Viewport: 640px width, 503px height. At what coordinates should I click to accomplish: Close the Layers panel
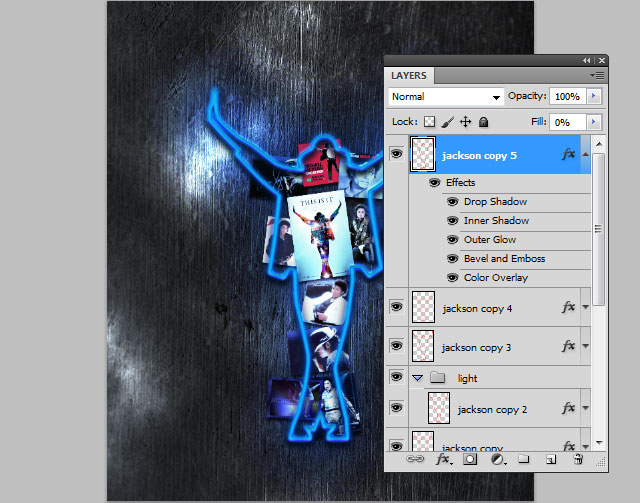point(602,60)
